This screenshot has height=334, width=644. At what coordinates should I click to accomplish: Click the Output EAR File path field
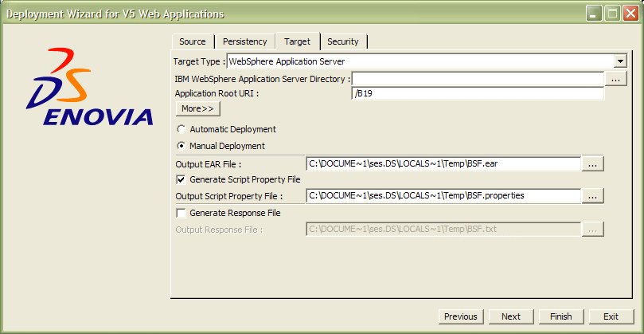pos(443,164)
